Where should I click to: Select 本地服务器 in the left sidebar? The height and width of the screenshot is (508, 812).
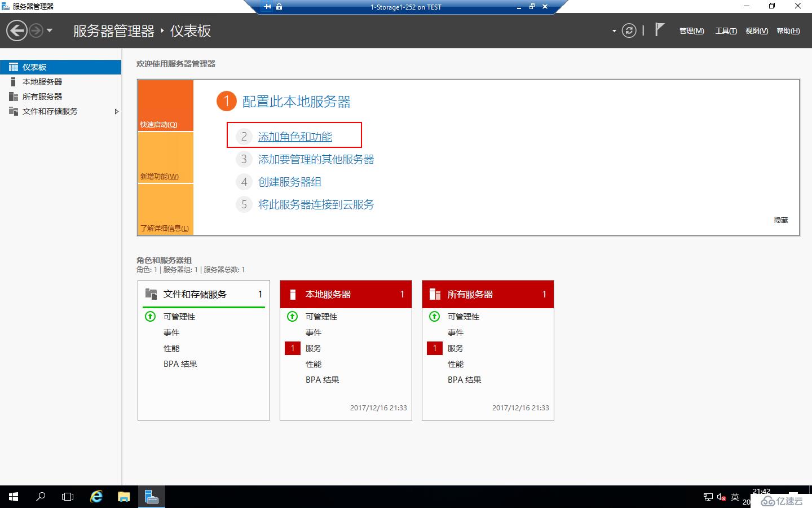point(60,82)
